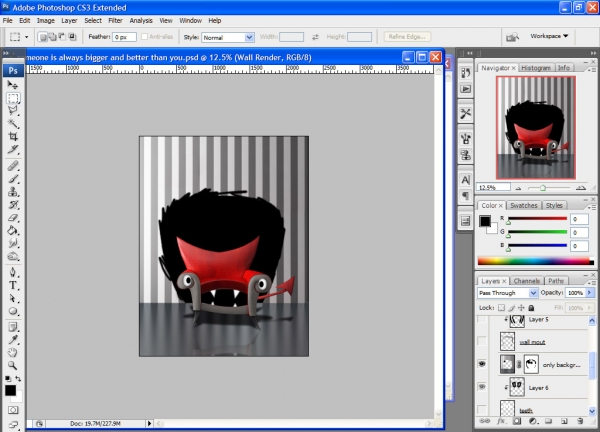Expand the toolbox double arrow
Screen dimensions: 600x432
pyautogui.click(x=6, y=53)
